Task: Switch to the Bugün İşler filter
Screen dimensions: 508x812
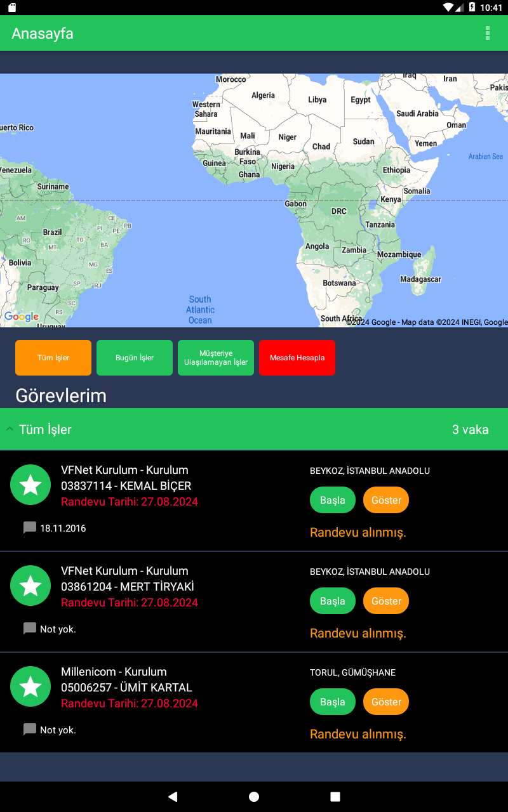Action: click(135, 358)
